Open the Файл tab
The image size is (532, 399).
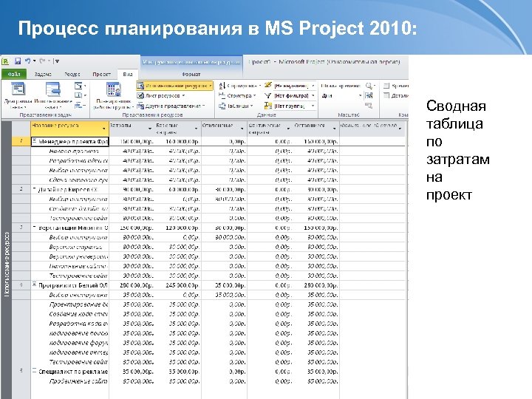click(x=13, y=74)
